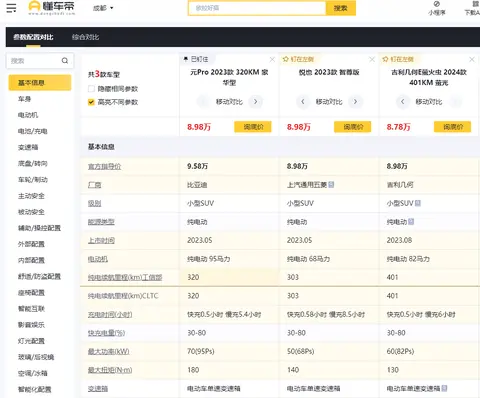Pin 吉利几何E萤火虫 column to the left
Viewport: 480px width, 398px height.
(398, 59)
